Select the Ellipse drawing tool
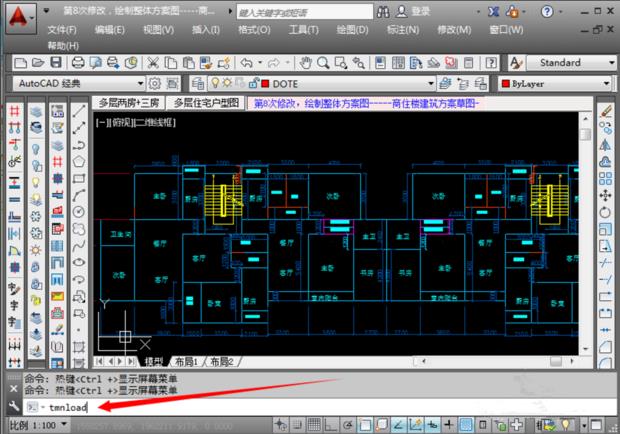 [79, 262]
